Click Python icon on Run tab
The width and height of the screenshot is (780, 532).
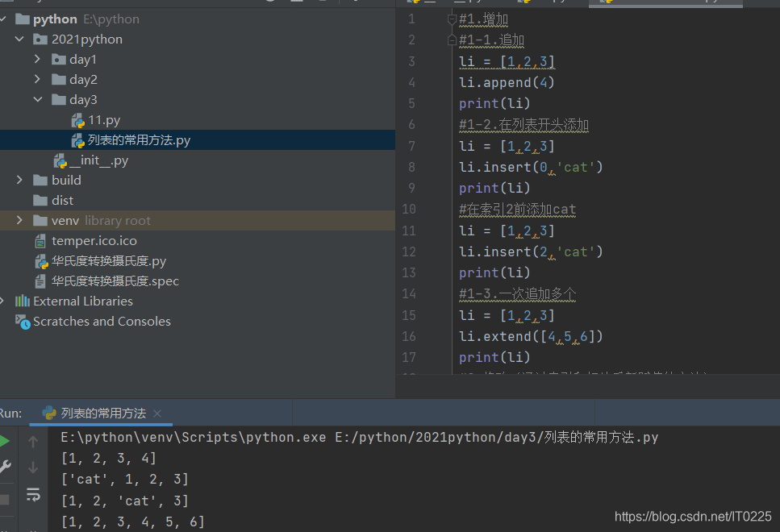[x=49, y=413]
